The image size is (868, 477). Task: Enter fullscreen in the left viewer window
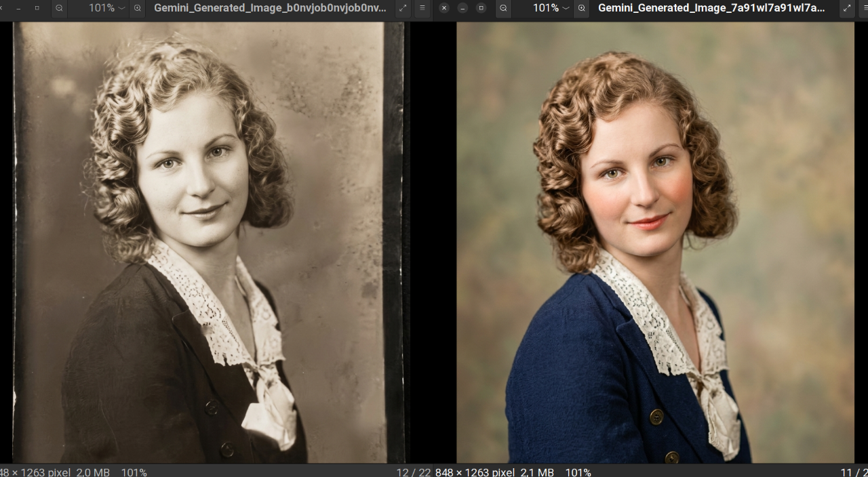click(x=403, y=8)
